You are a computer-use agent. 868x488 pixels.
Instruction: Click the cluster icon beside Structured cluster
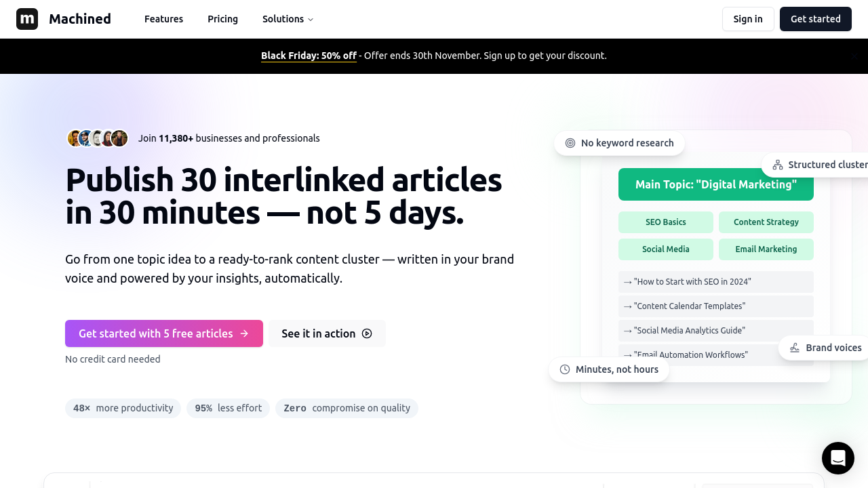(778, 165)
